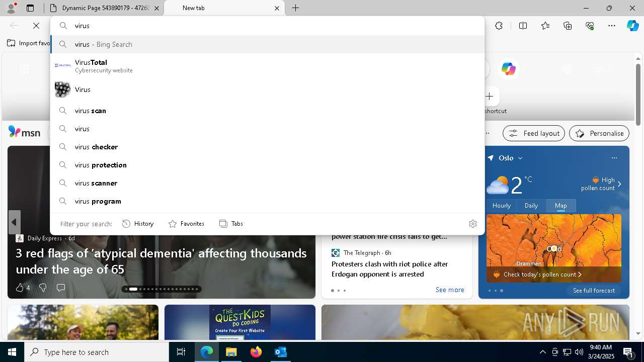Switch to Dynamic Page tab
The image size is (644, 362).
tap(106, 8)
